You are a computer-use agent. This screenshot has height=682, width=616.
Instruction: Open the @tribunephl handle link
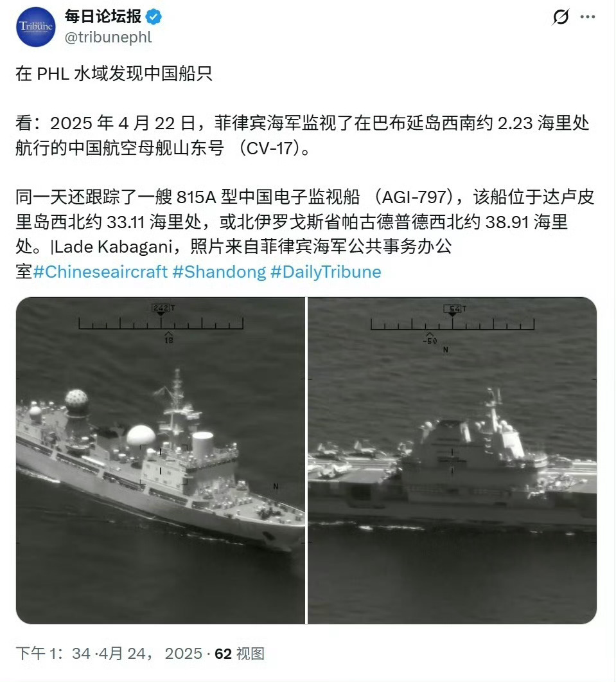pos(109,37)
